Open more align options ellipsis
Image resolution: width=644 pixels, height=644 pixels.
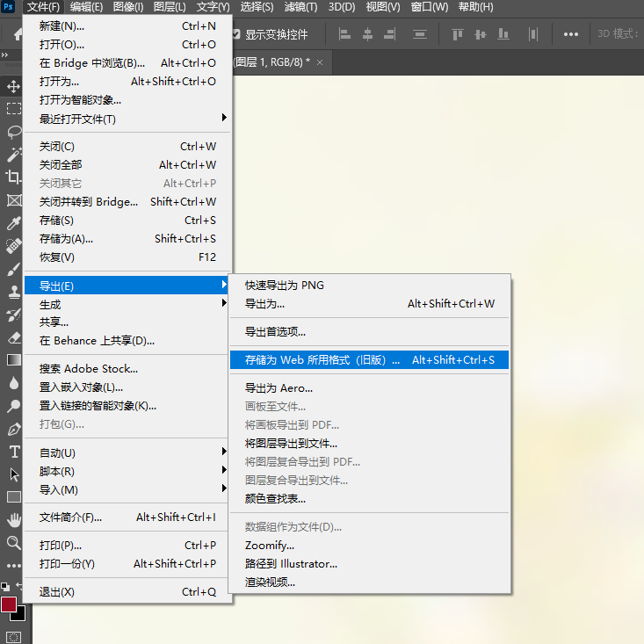click(x=571, y=34)
